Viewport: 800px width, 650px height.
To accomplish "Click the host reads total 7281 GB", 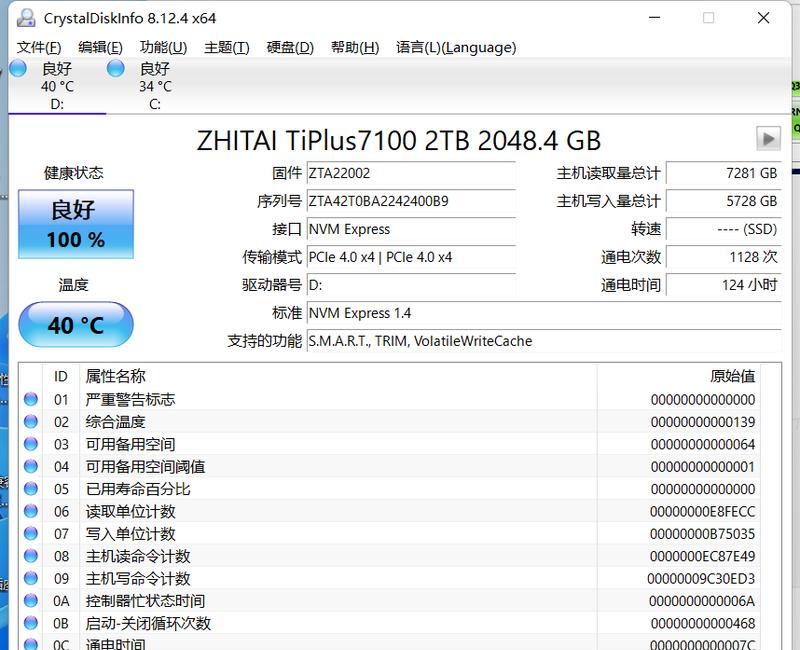I will pos(723,173).
